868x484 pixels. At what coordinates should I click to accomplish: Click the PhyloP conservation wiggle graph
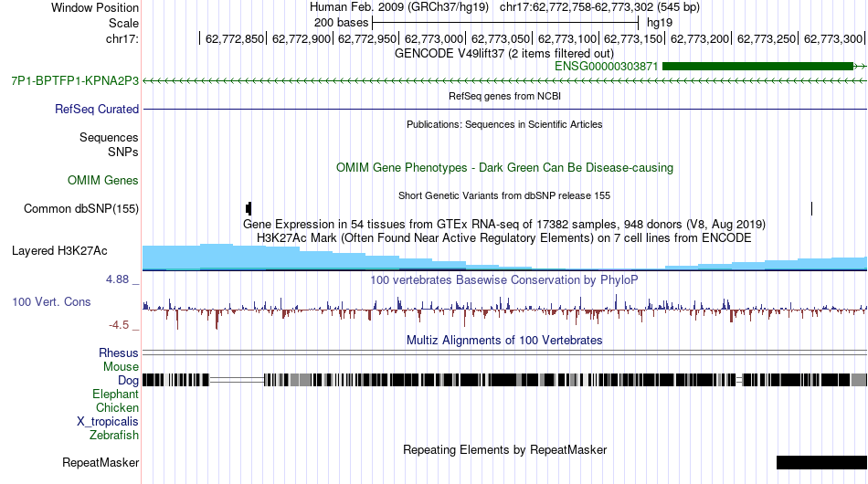(x=504, y=311)
